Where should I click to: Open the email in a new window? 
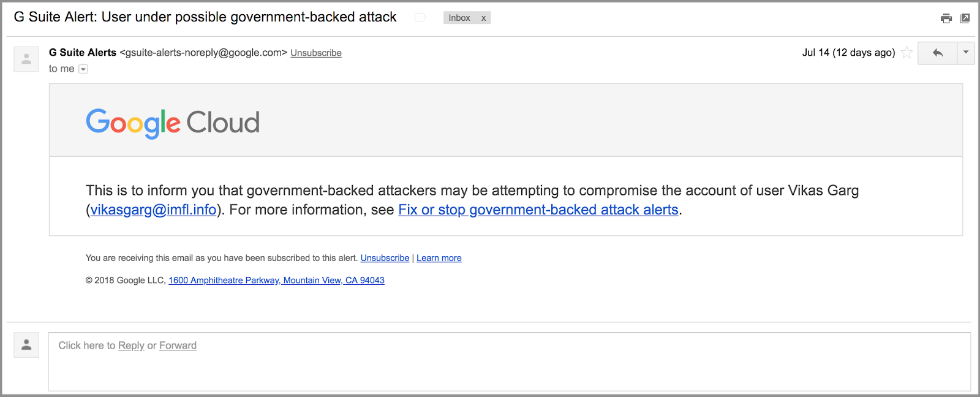click(965, 18)
